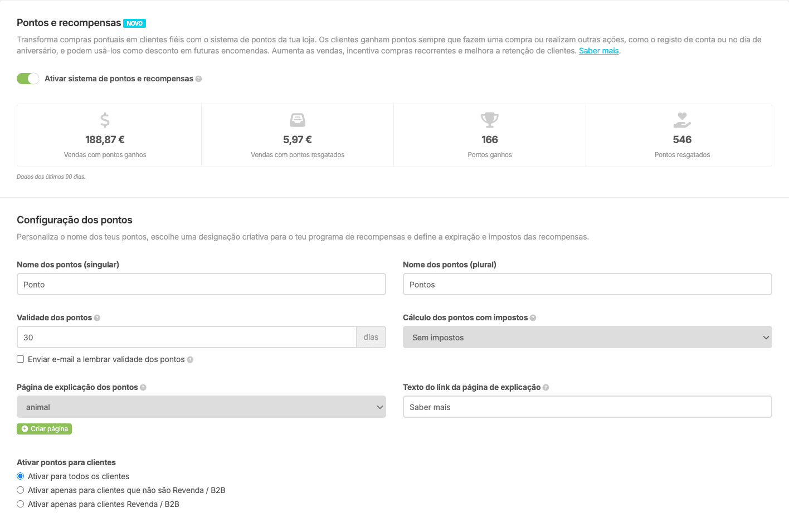Click the hand-heart redeemed points icon
The height and width of the screenshot is (532, 789).
point(682,120)
